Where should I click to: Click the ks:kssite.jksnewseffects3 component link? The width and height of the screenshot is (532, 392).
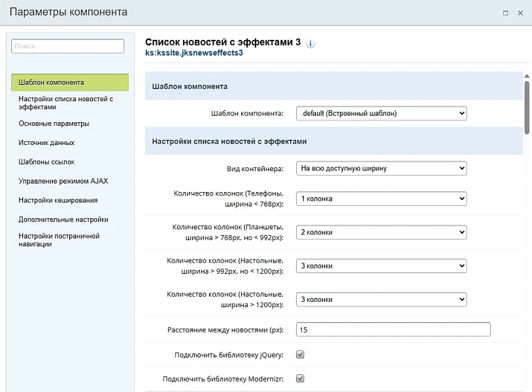194,53
